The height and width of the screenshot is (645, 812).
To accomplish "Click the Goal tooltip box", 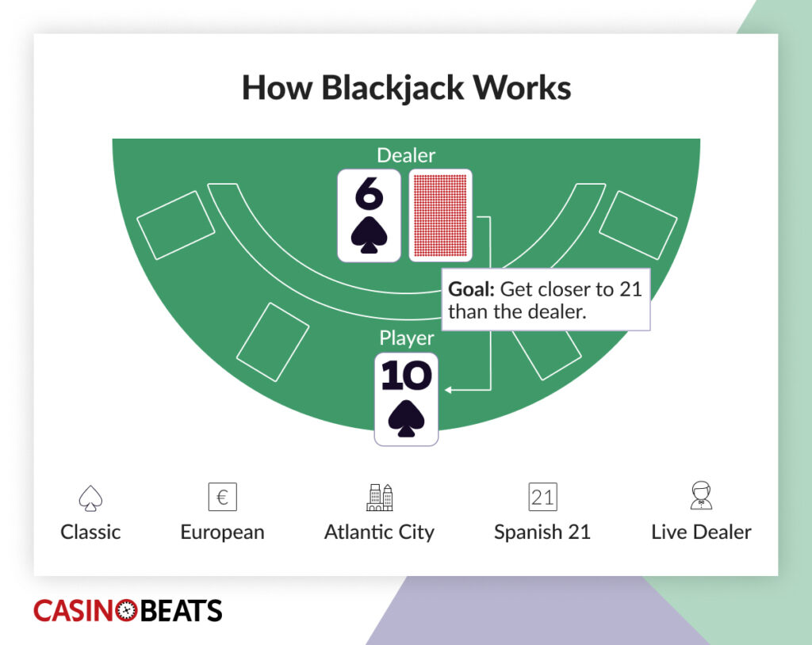I will (x=545, y=300).
